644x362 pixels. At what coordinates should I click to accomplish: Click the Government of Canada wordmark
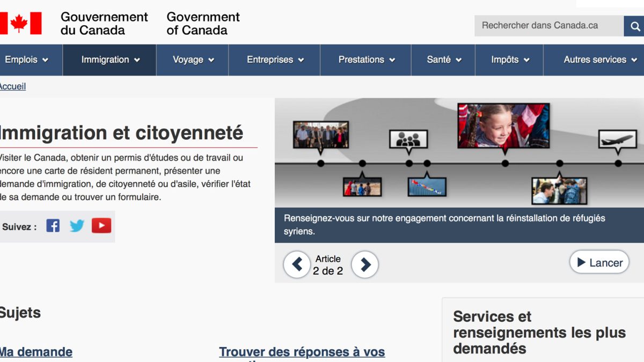[203, 24]
